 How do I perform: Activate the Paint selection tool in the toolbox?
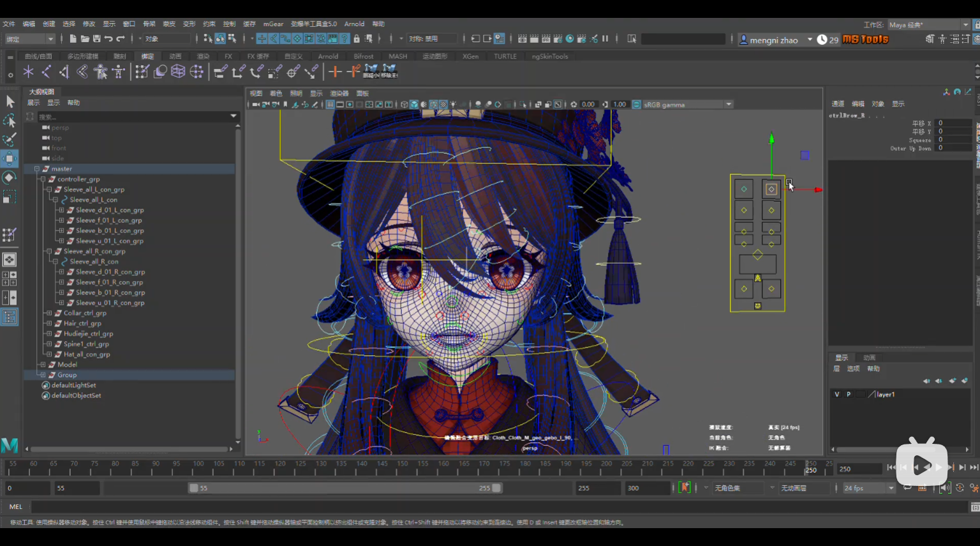pyautogui.click(x=10, y=140)
